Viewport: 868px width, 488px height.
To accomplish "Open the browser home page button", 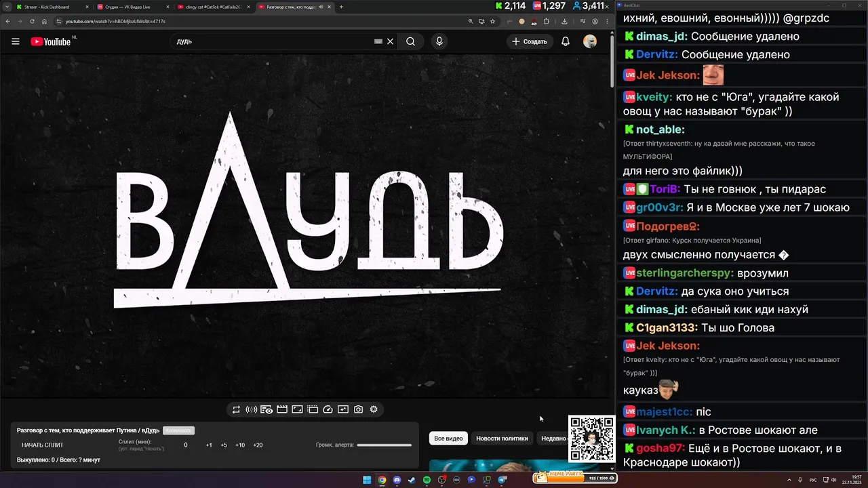I will point(44,21).
